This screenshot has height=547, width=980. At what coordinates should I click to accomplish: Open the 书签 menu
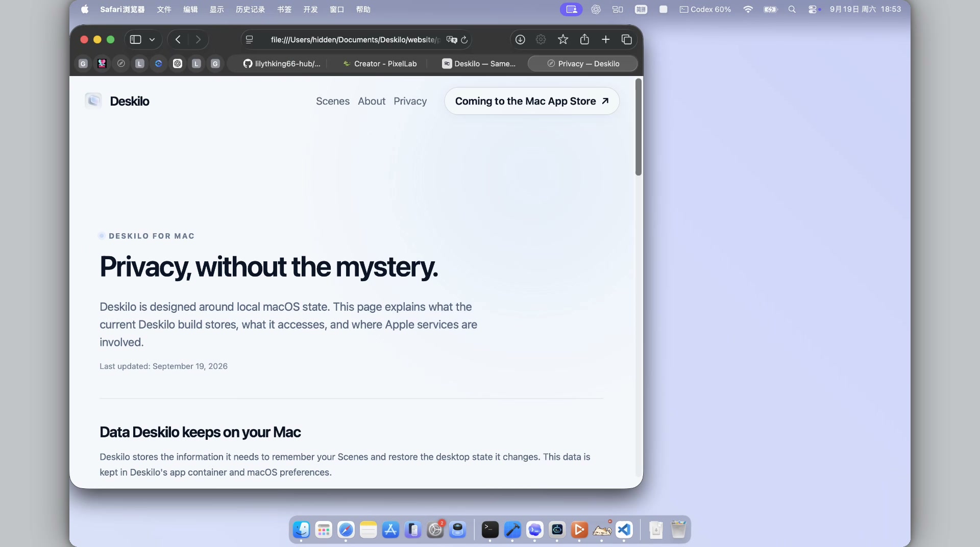coord(284,9)
